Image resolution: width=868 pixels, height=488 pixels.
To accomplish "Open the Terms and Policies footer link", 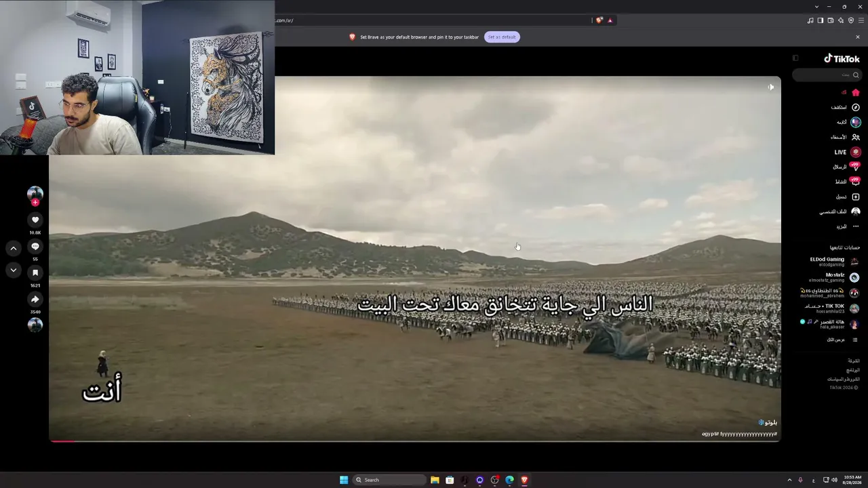I will (x=844, y=379).
